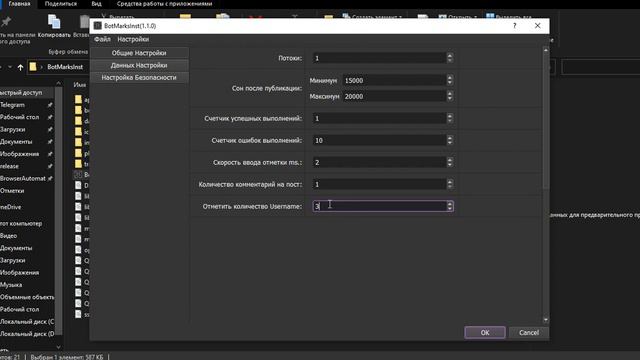Viewport: 640px width, 360px height.
Task: Click the Потоки value field
Action: point(379,58)
